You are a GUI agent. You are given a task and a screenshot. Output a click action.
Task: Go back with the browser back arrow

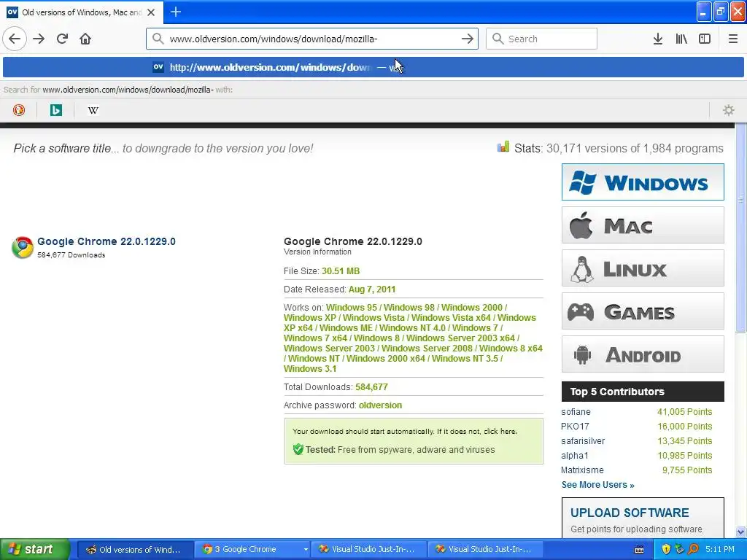coord(15,39)
